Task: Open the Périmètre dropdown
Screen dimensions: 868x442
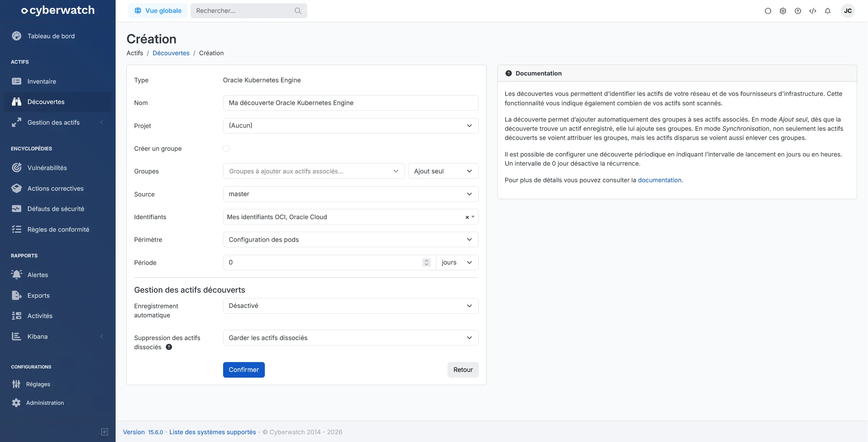Action: click(x=351, y=239)
